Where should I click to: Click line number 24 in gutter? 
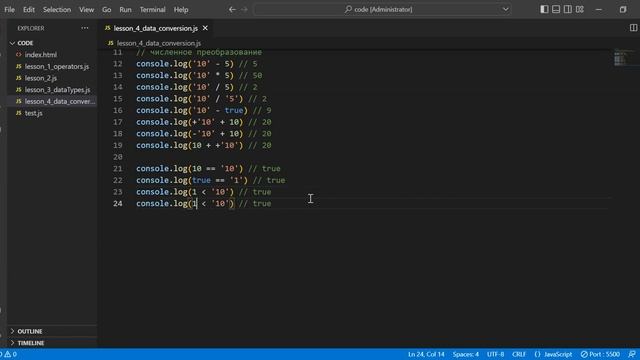coord(118,203)
